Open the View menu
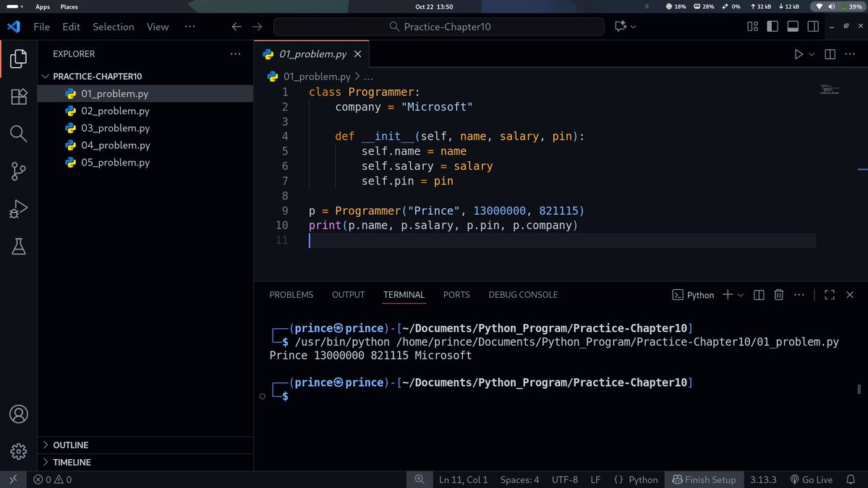 157,27
